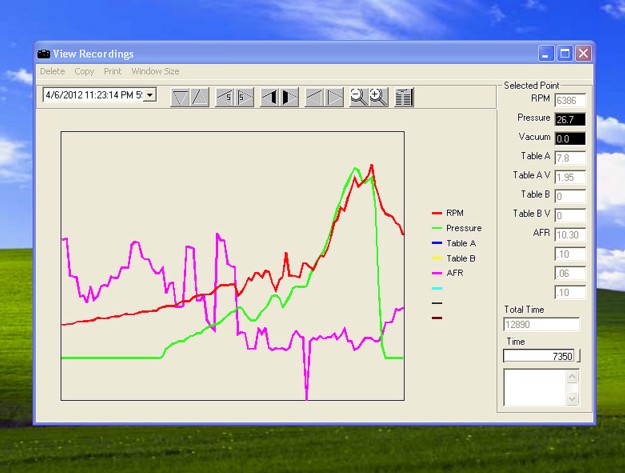Image resolution: width=625 pixels, height=473 pixels.
Task: Open the data table list icon
Action: click(404, 97)
